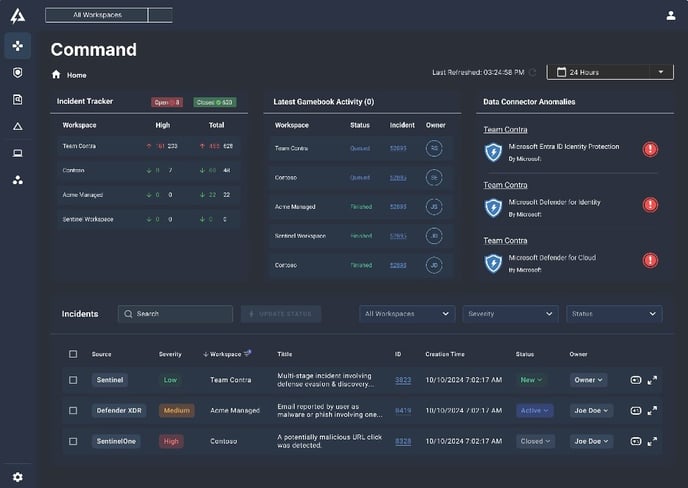Open incident ID link 8419
688x488 pixels.
click(403, 411)
